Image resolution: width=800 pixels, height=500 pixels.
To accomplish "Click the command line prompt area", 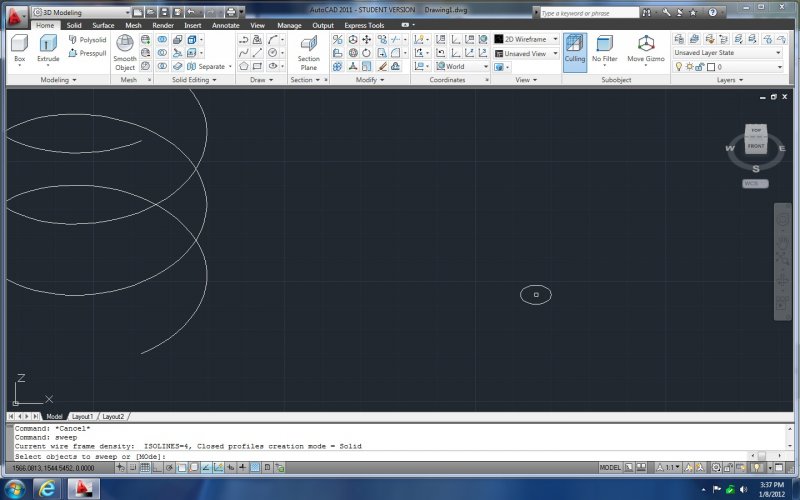I will [x=380, y=457].
